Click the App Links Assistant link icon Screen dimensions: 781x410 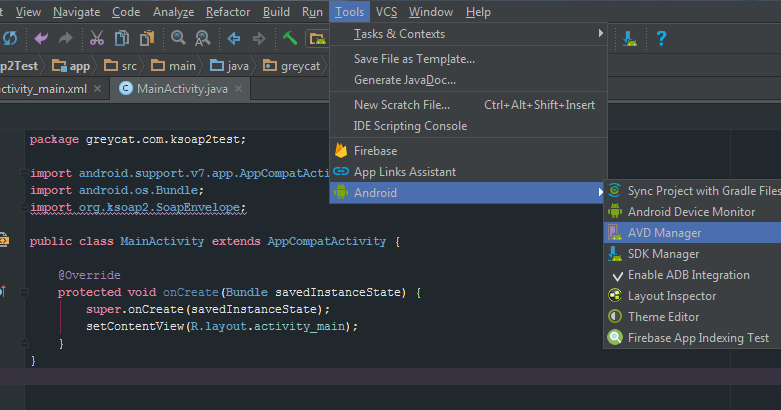(341, 171)
